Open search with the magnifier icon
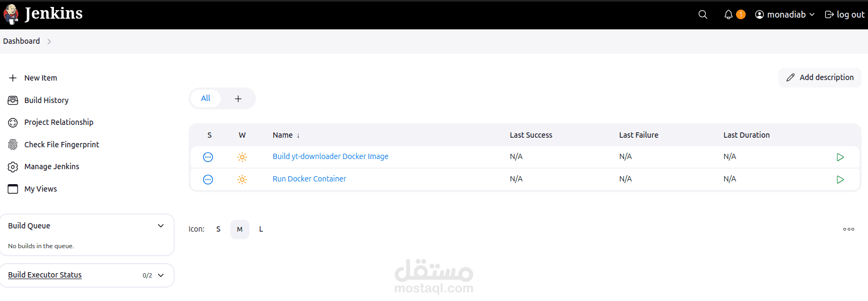 click(703, 14)
